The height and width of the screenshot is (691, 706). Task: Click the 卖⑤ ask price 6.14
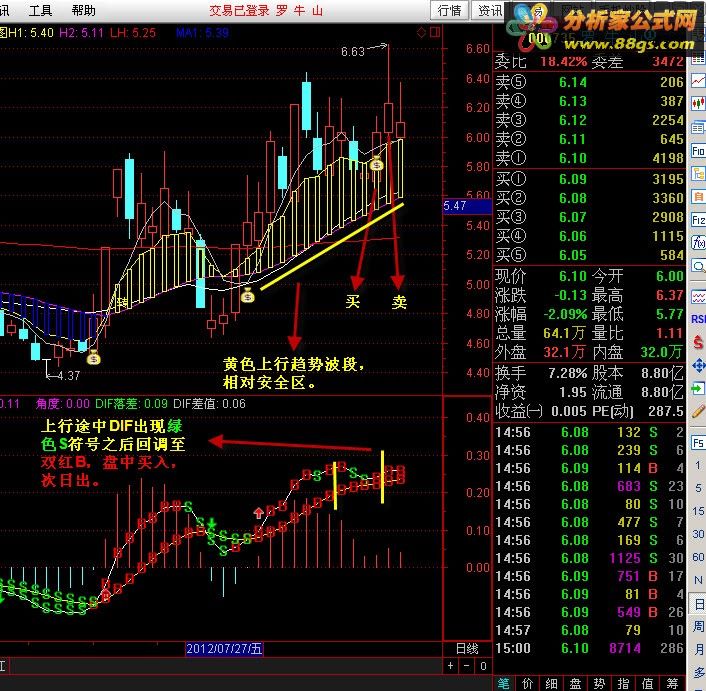pyautogui.click(x=573, y=82)
